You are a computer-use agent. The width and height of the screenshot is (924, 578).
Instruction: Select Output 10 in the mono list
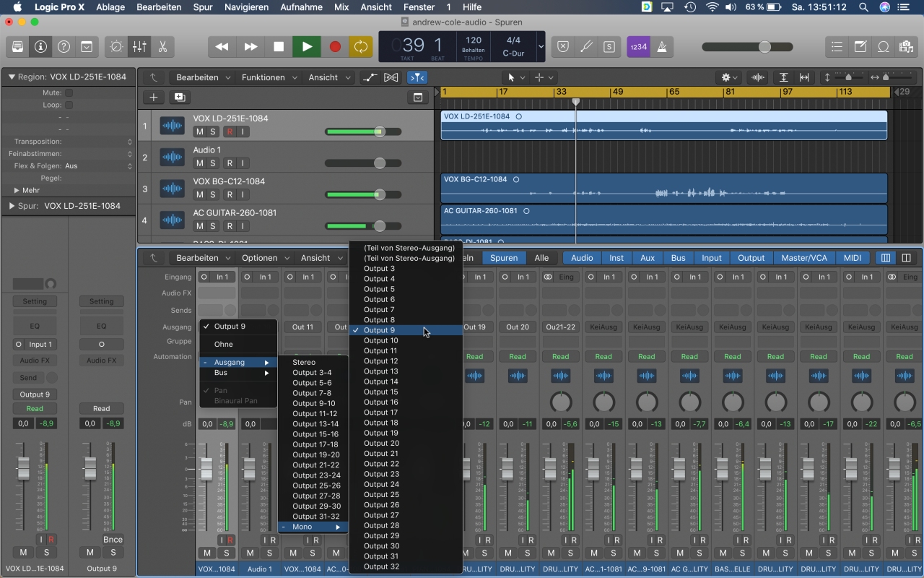(x=406, y=340)
